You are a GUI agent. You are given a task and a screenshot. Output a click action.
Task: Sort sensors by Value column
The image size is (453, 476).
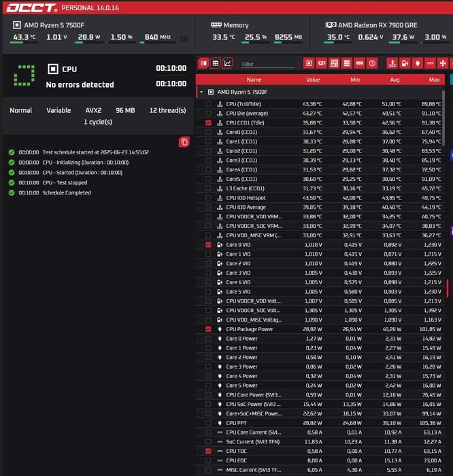(x=313, y=80)
